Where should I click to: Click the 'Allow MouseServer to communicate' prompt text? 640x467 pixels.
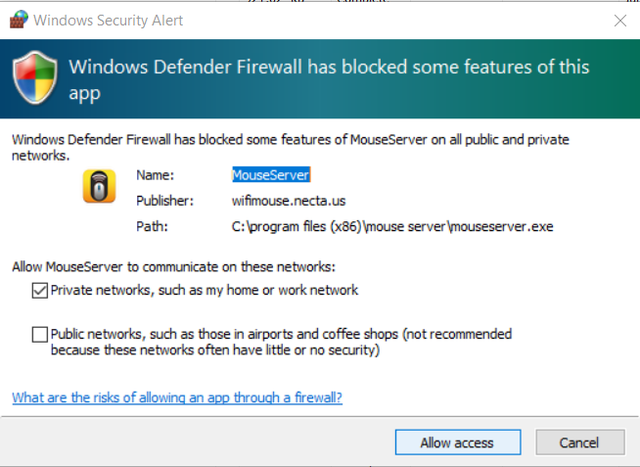tap(173, 266)
